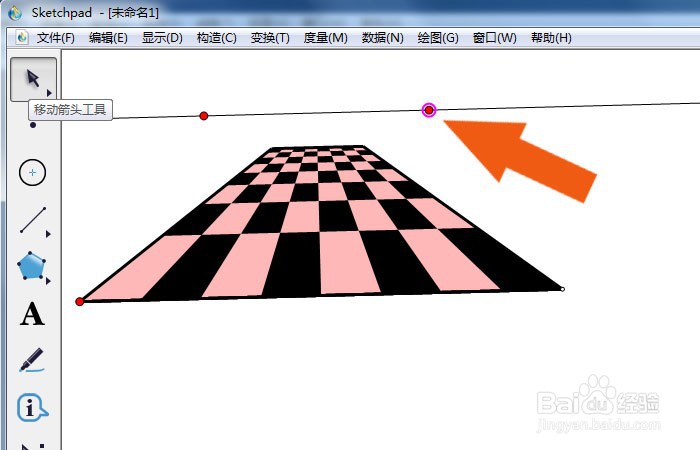Viewport: 700px width, 450px height.
Task: Select the Move Arrow tool
Action: 33,79
